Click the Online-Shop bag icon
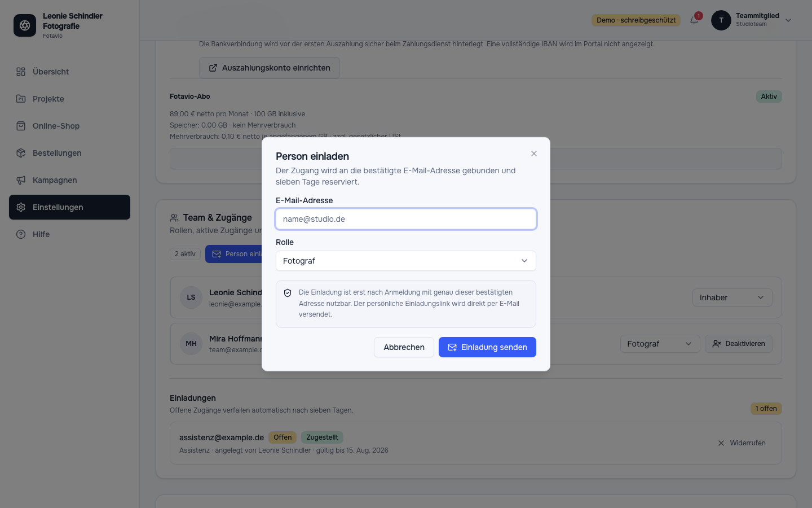Screen dimensions: 812x508 [x=21, y=126]
